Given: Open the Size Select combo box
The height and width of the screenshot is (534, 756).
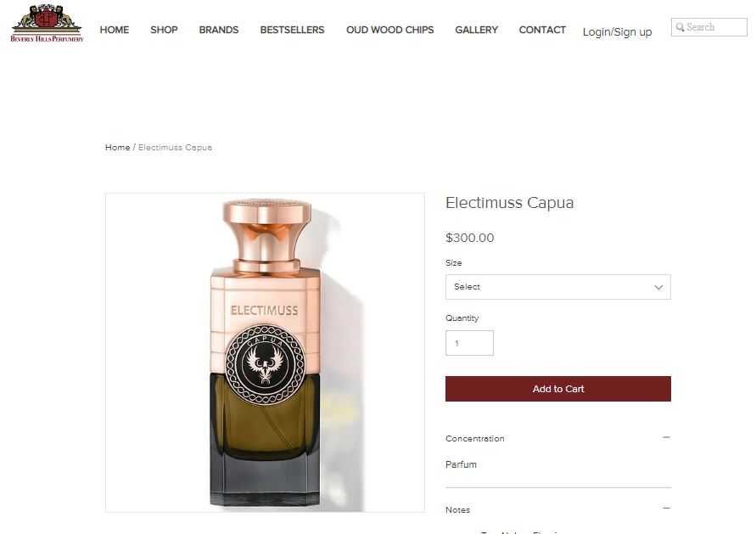Looking at the screenshot, I should tap(557, 287).
